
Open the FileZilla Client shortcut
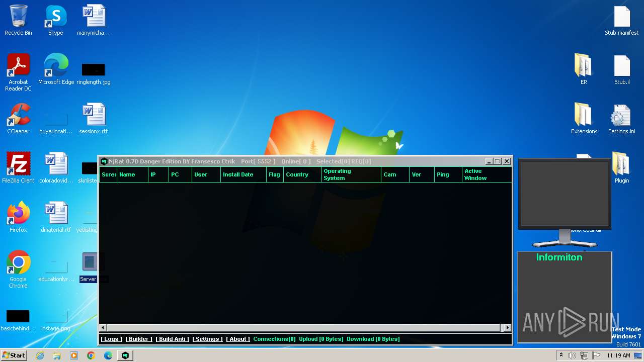pos(18,168)
